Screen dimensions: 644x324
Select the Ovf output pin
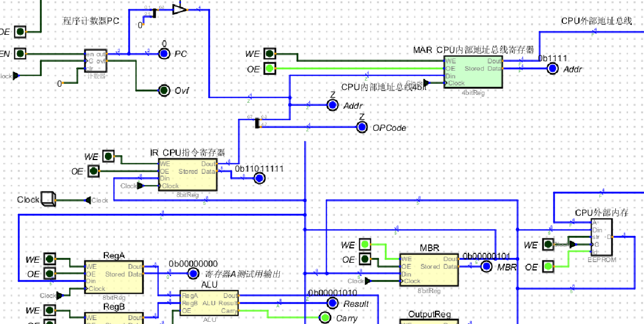[164, 91]
